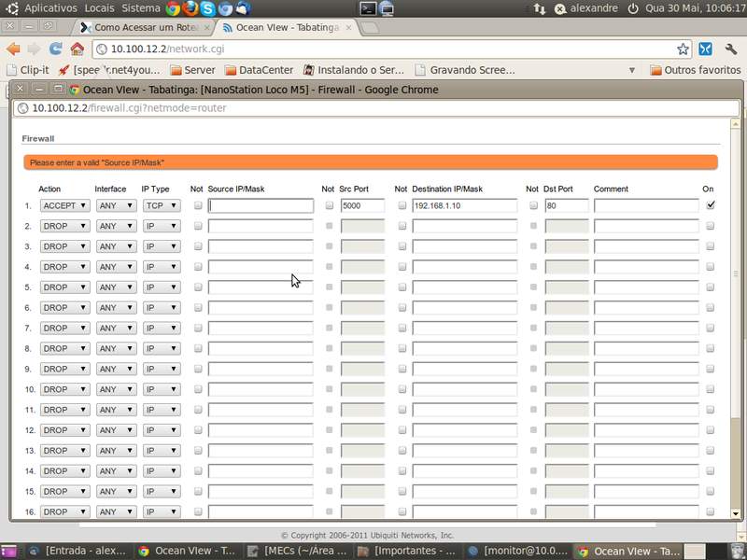Open the Chrome wrench settings menu
The width and height of the screenshot is (747, 560).
(731, 49)
